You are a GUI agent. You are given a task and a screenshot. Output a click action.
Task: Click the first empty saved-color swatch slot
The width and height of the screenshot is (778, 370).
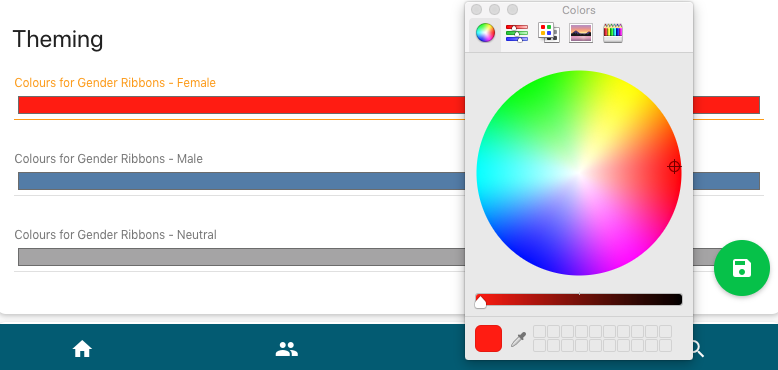click(x=539, y=331)
